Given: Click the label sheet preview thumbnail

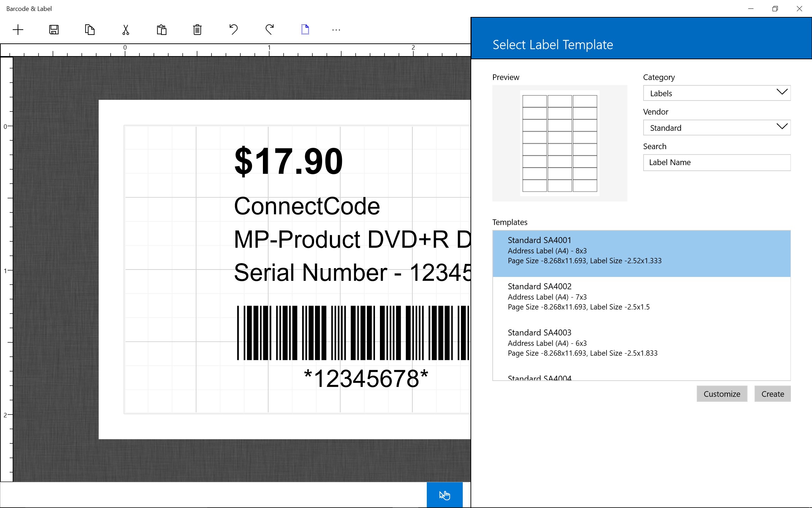Looking at the screenshot, I should click(559, 143).
